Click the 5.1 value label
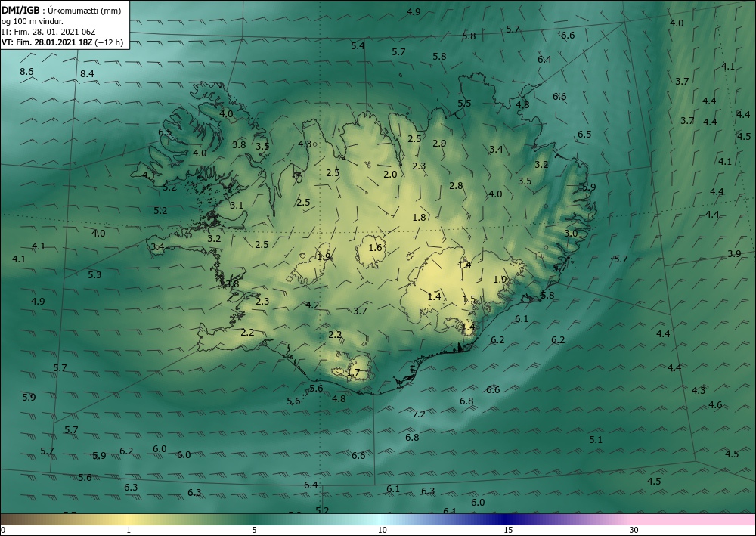 click(596, 439)
